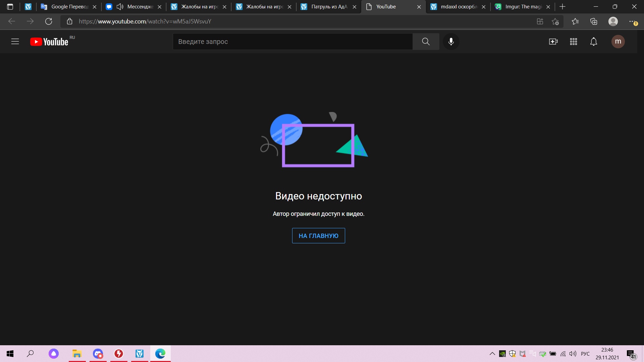This screenshot has height=362, width=644.
Task: Mute the Мессенджер tab audio icon
Action: pyautogui.click(x=120, y=7)
